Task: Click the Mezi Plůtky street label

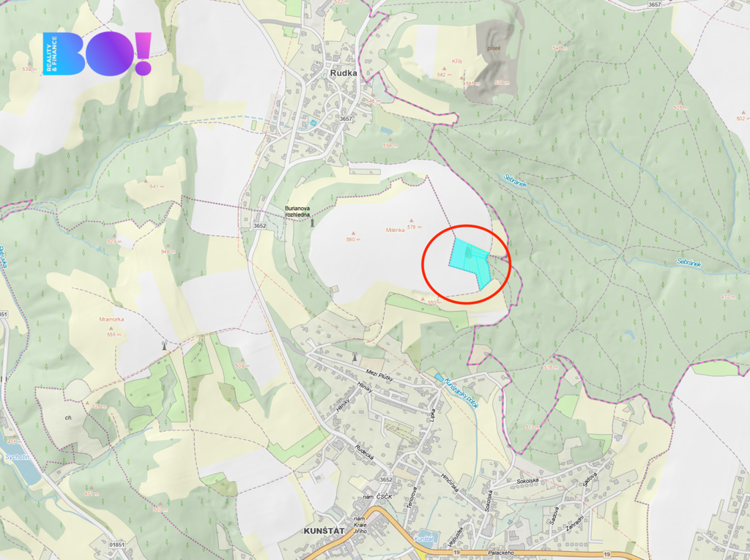Action: click(x=379, y=376)
